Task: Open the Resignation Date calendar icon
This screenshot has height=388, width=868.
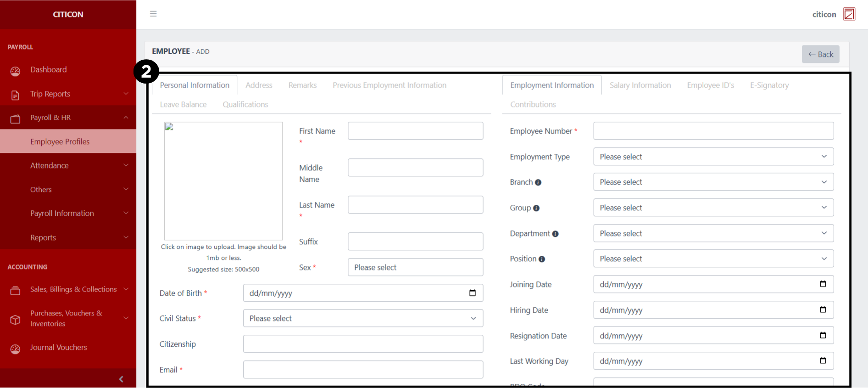Action: (823, 336)
